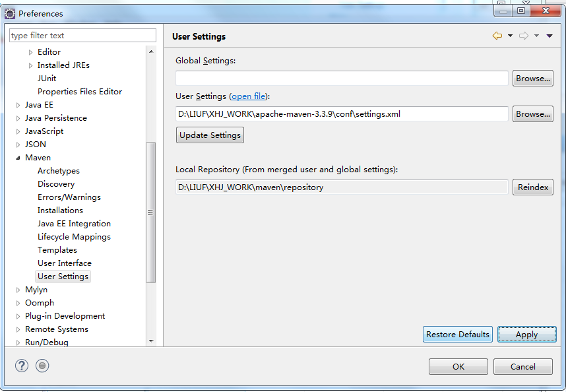Click the User Settings path field
This screenshot has height=392, width=566.
click(x=342, y=114)
